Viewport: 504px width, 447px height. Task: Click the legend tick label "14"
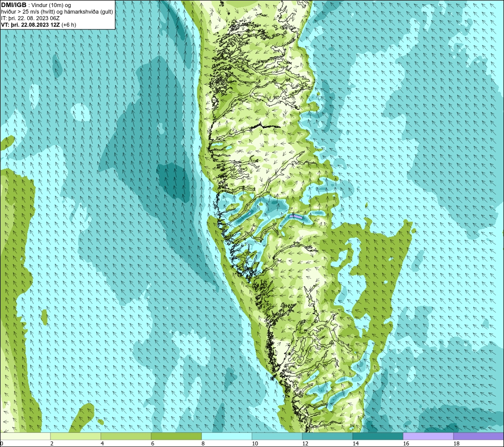pyautogui.click(x=355, y=444)
